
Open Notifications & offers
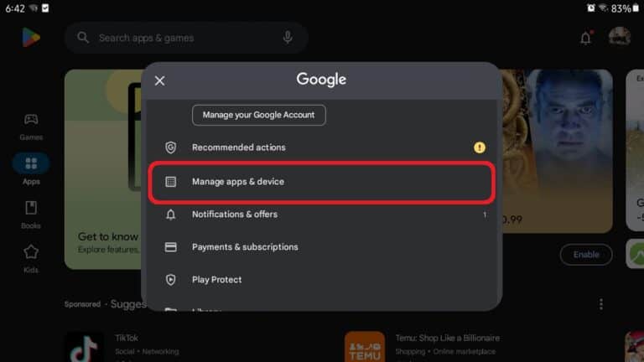pyautogui.click(x=322, y=215)
